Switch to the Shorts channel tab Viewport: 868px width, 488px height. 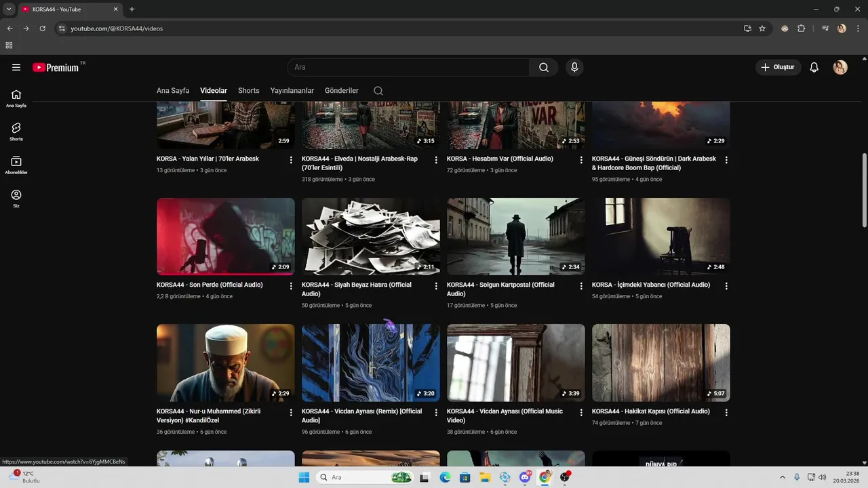coord(249,91)
